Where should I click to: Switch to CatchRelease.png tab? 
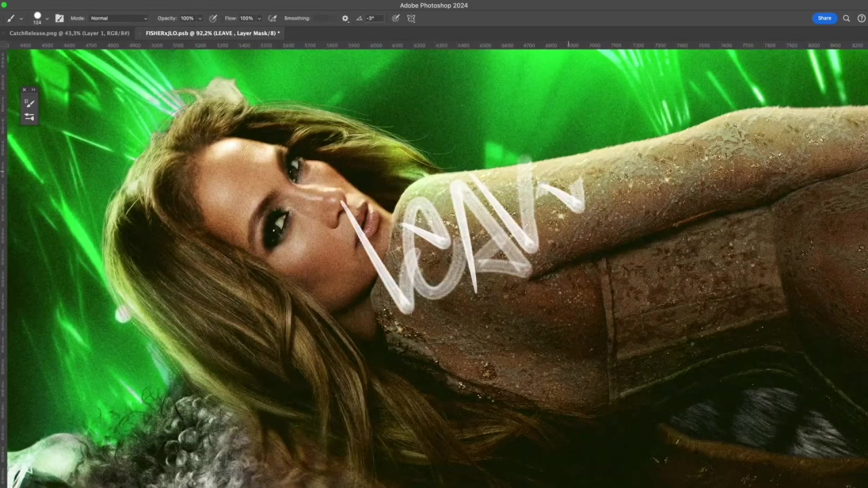[69, 33]
